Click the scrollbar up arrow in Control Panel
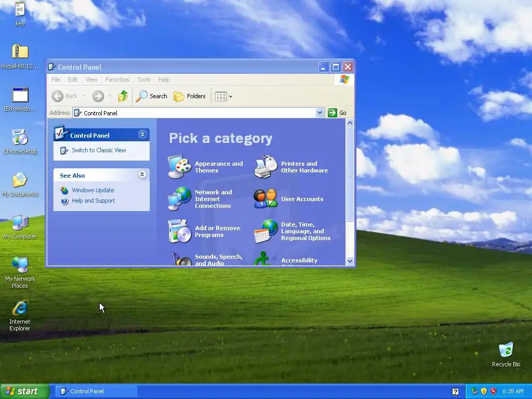The height and width of the screenshot is (399, 532). (350, 123)
